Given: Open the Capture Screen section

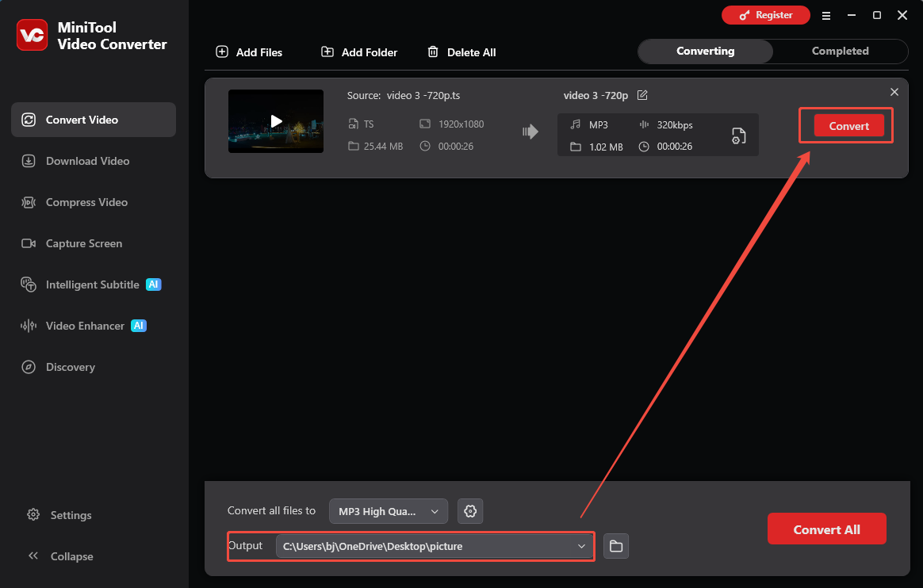Looking at the screenshot, I should click(72, 243).
